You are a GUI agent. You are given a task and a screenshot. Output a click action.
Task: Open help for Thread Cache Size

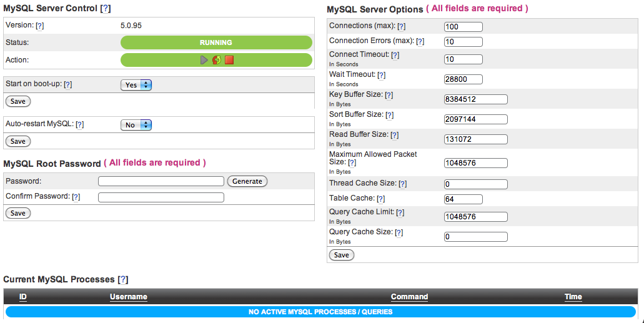point(402,184)
